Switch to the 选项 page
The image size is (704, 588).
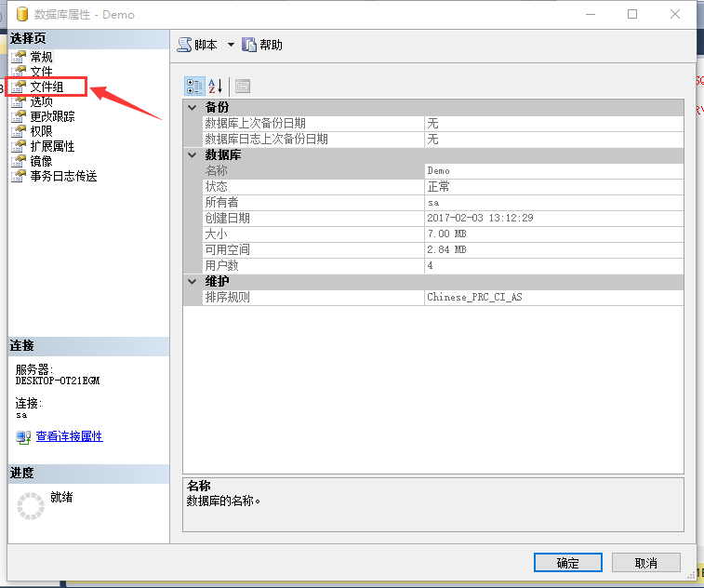pos(41,101)
